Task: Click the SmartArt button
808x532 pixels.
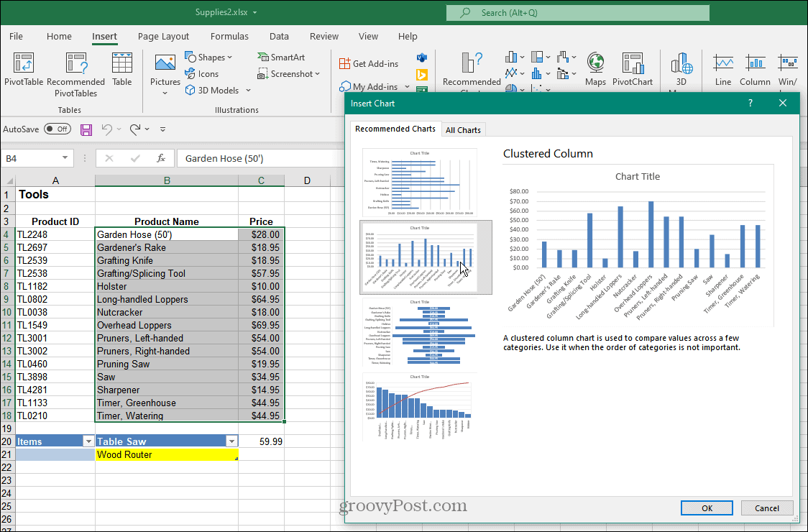Action: pyautogui.click(x=281, y=58)
